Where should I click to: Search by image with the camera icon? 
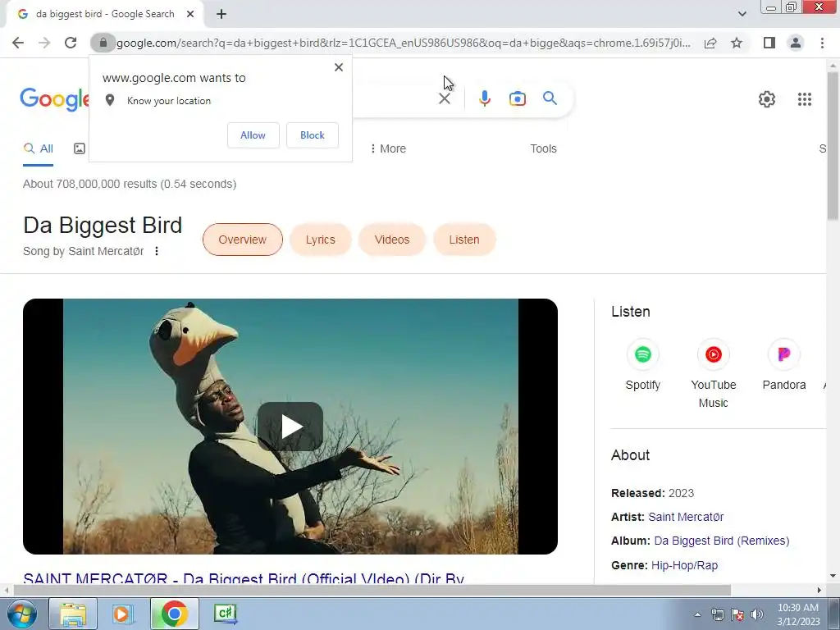(x=518, y=98)
